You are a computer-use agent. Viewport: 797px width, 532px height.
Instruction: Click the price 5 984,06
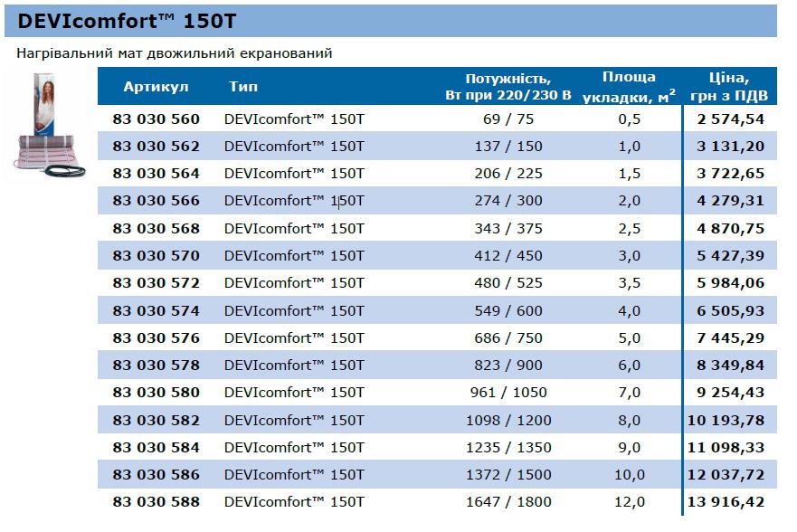point(730,283)
